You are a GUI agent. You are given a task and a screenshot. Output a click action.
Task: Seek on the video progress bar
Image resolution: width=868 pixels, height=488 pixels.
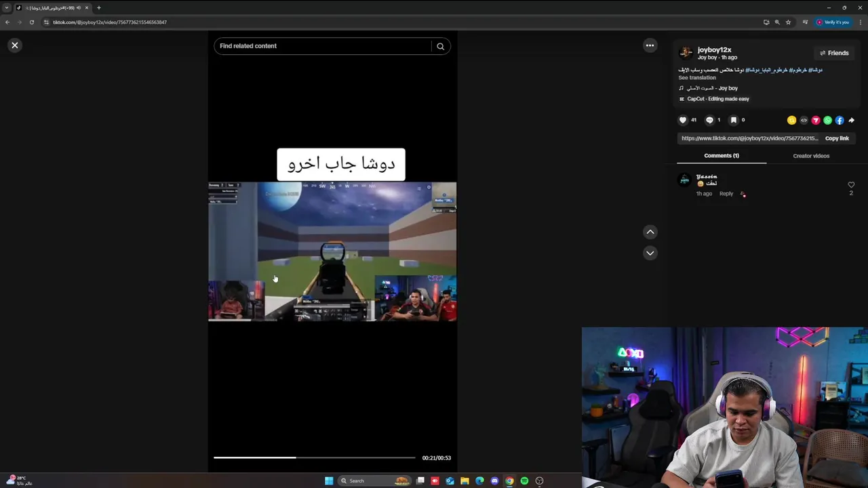point(315,457)
